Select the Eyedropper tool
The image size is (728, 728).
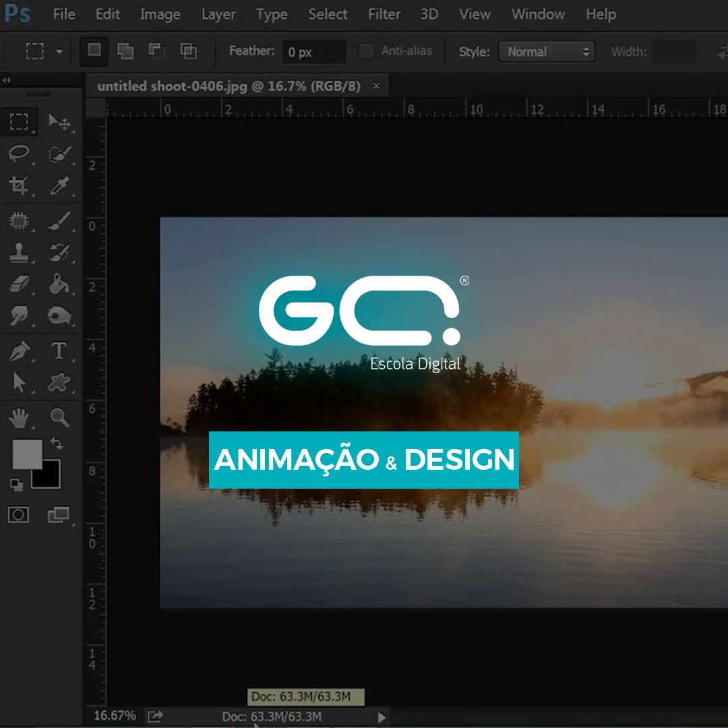point(59,185)
